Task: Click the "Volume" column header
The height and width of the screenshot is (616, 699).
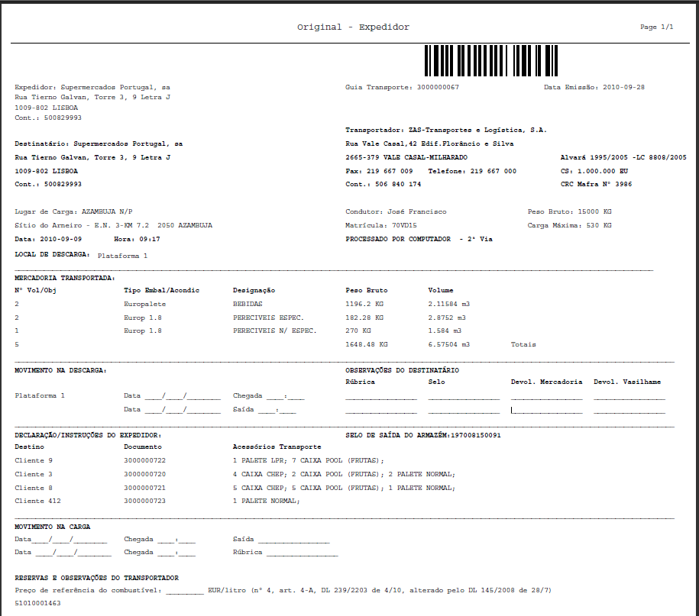Action: 441,290
